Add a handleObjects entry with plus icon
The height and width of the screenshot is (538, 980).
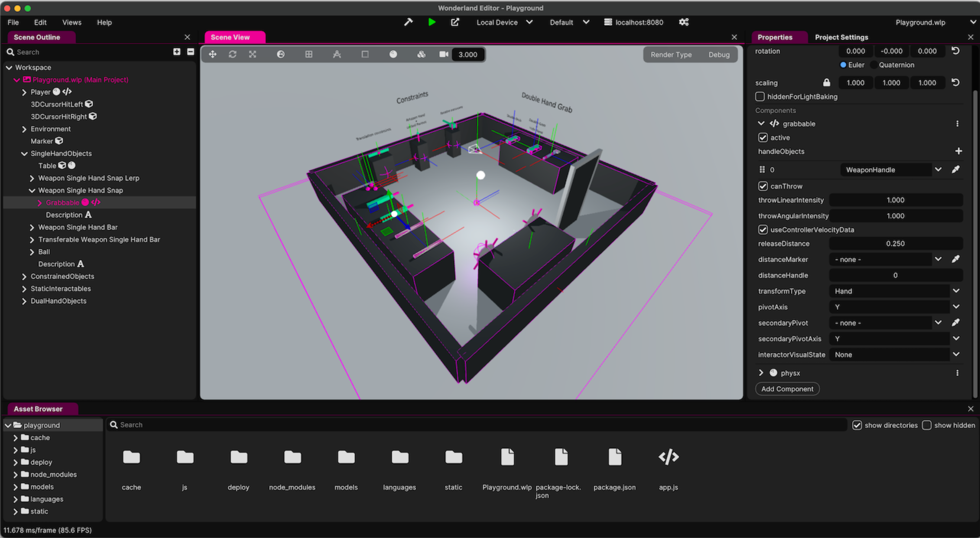958,151
